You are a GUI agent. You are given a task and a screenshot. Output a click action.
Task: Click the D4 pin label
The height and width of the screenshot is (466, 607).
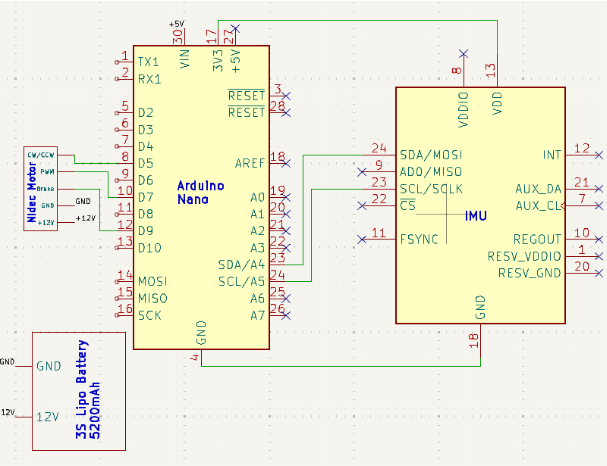pyautogui.click(x=146, y=147)
